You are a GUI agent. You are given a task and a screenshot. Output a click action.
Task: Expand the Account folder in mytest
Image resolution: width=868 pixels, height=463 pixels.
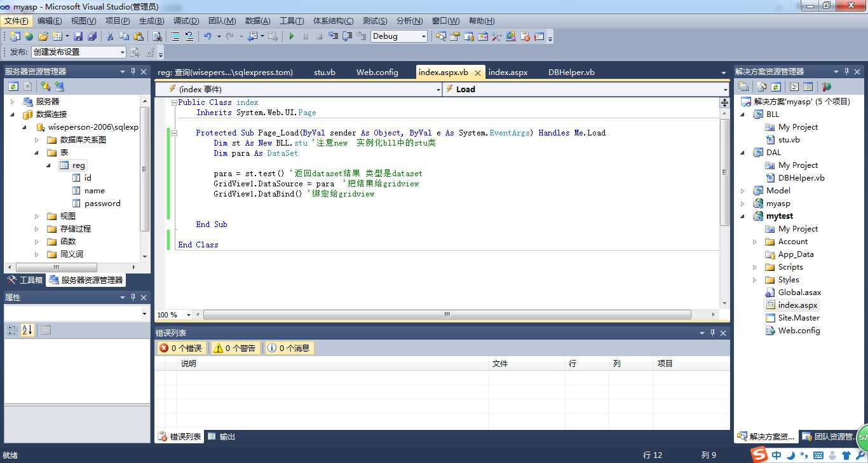click(755, 242)
